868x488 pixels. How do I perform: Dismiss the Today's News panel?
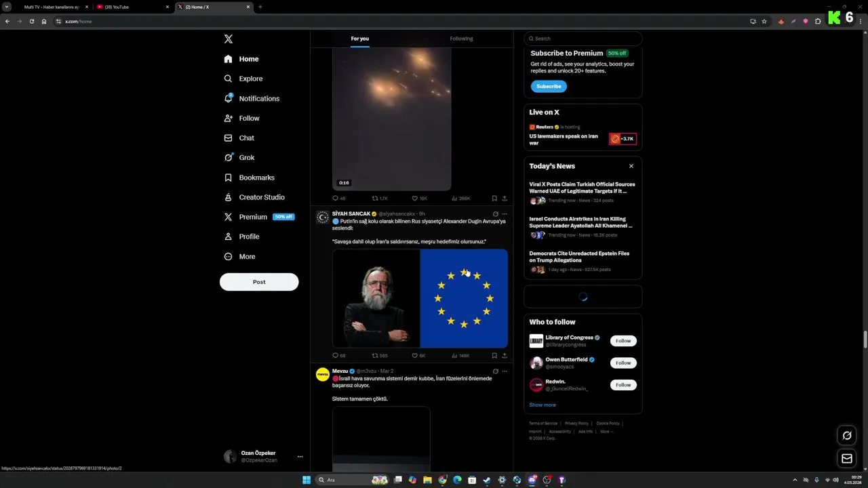(x=631, y=166)
